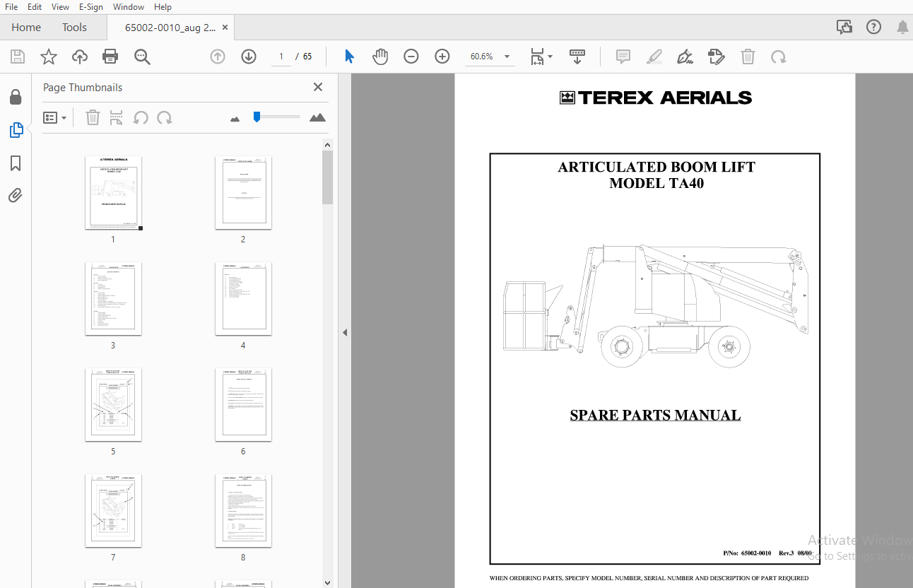
Task: Activate the hand pan tool
Action: pos(380,57)
